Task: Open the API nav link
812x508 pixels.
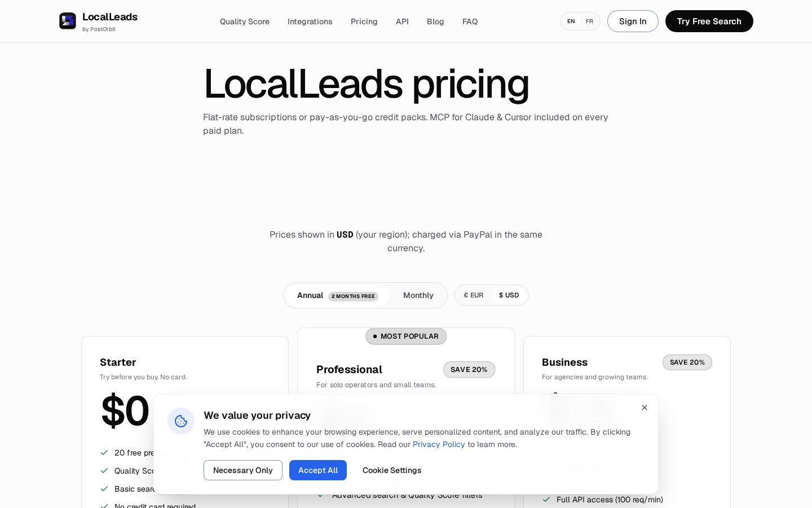Action: point(402,21)
